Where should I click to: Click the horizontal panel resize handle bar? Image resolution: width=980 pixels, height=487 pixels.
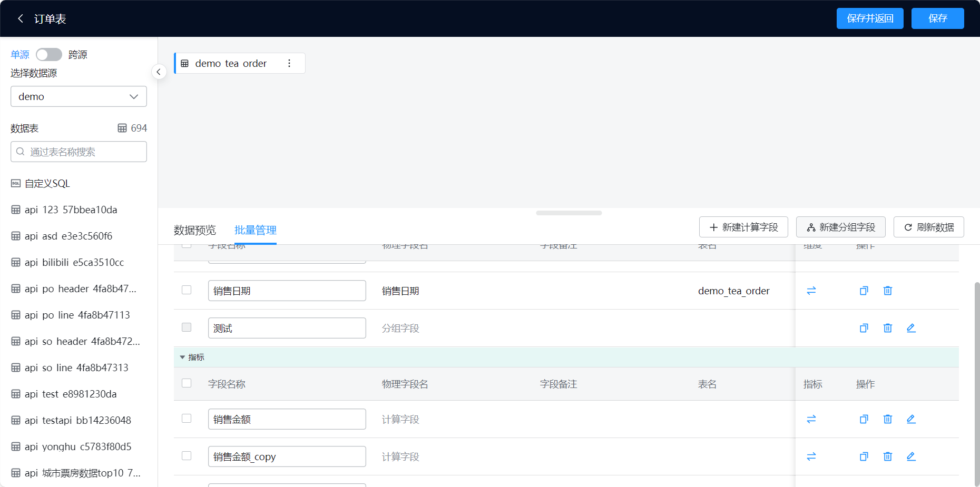(x=569, y=213)
